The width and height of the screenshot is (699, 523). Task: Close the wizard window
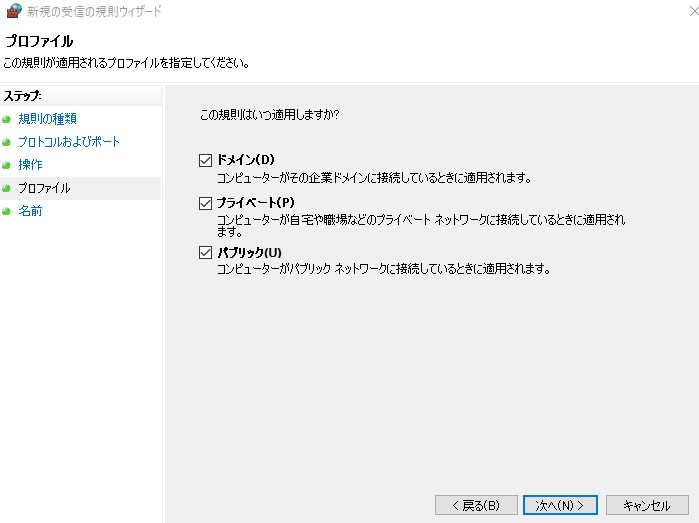click(x=693, y=11)
